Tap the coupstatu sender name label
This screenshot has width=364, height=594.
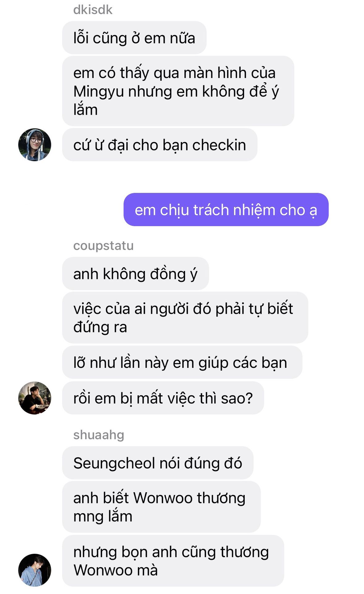pyautogui.click(x=104, y=246)
